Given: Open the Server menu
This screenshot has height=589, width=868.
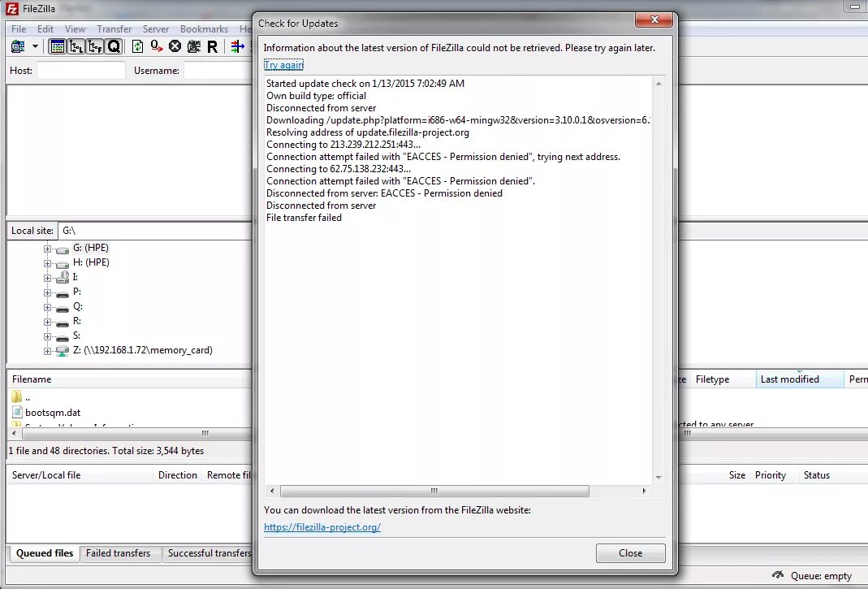Looking at the screenshot, I should [x=156, y=28].
